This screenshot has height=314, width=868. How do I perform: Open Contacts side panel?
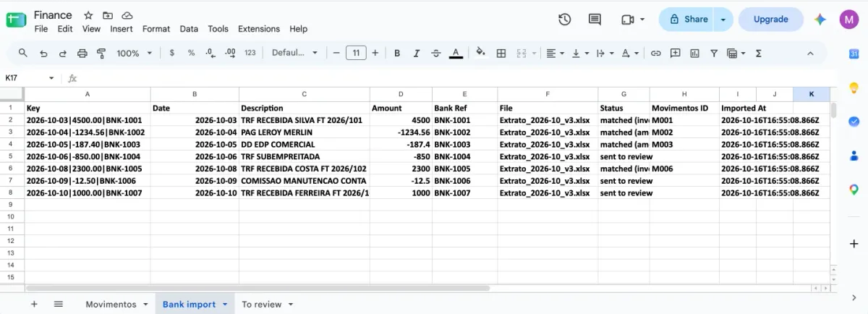854,156
